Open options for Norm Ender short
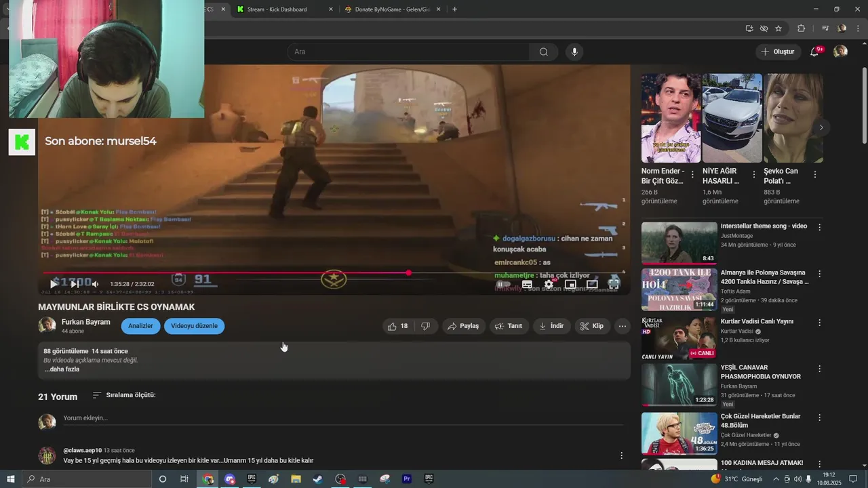The image size is (868, 488). pyautogui.click(x=692, y=174)
